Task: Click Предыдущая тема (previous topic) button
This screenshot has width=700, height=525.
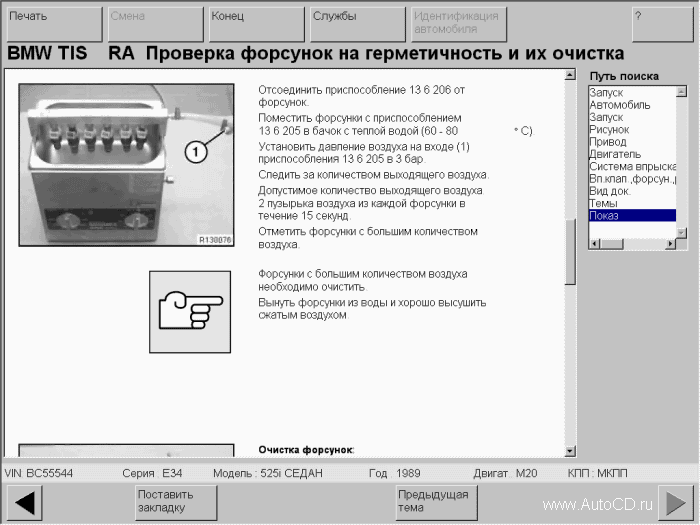Action: coord(436,503)
